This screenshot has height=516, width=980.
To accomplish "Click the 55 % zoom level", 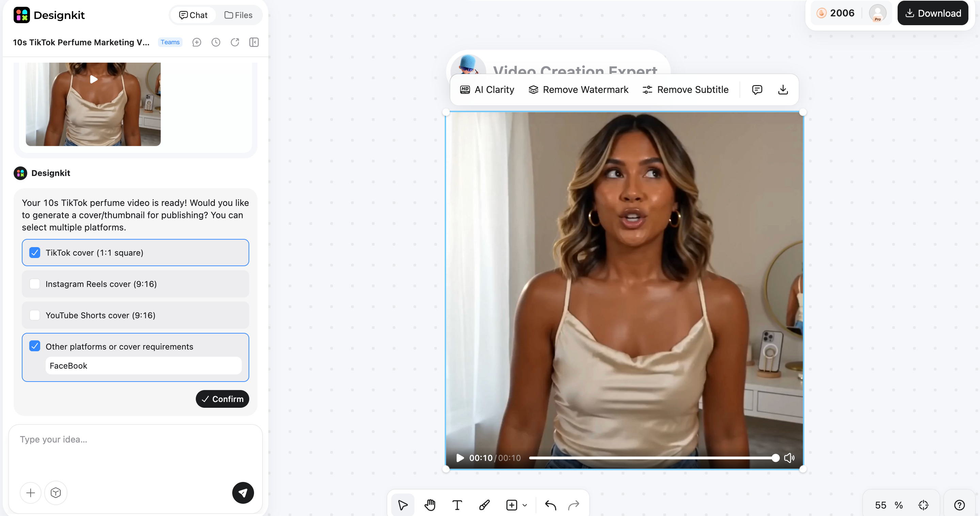I will tap(889, 505).
